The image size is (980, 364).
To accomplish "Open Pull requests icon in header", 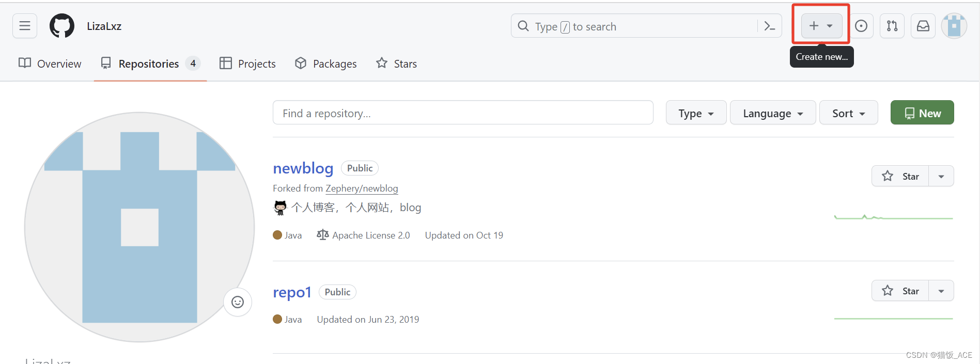I will (892, 26).
